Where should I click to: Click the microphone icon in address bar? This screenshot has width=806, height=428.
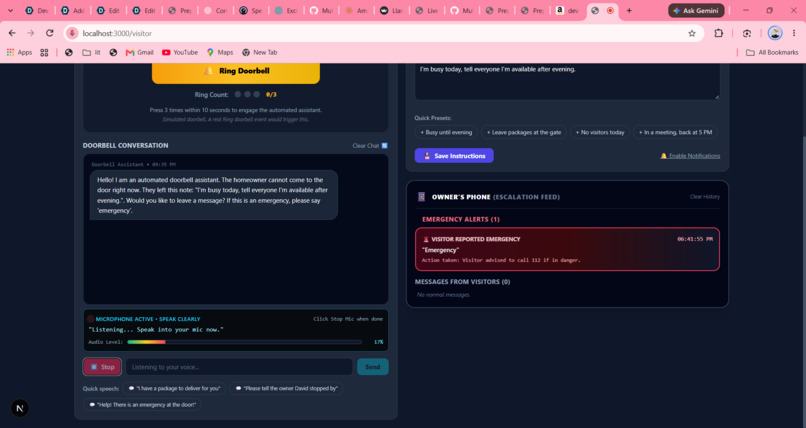coord(72,33)
